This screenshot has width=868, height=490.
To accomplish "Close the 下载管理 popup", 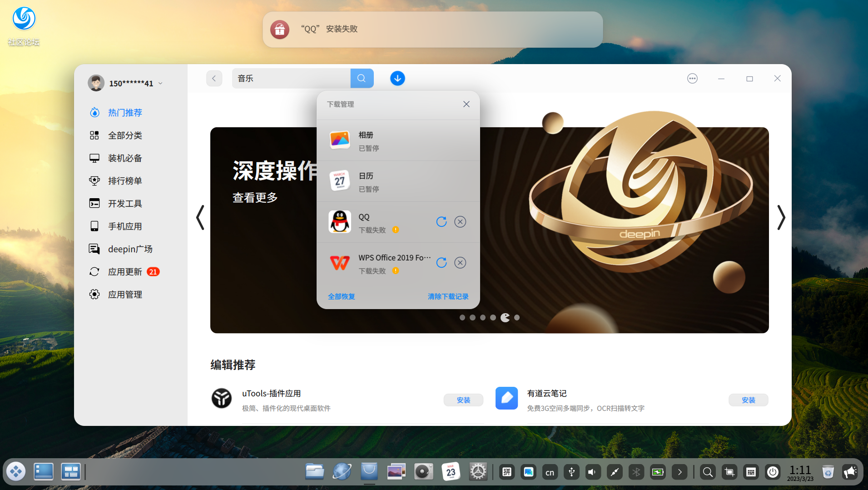I will [466, 104].
